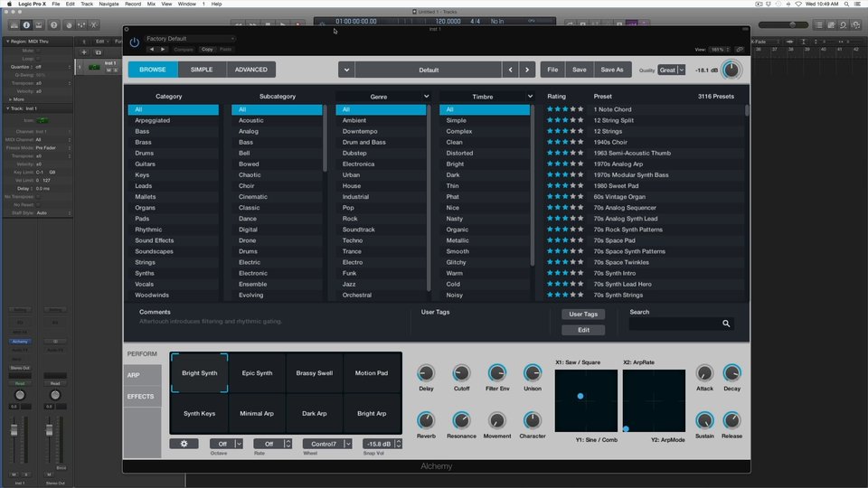Open the Wheel Control7 dropdown
This screenshot has height=488, width=868.
pyautogui.click(x=327, y=444)
